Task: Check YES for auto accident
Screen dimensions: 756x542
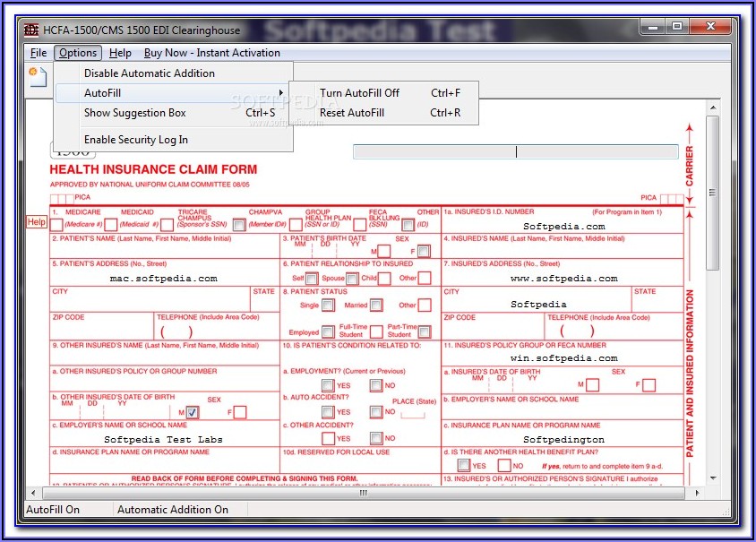Action: (x=328, y=412)
